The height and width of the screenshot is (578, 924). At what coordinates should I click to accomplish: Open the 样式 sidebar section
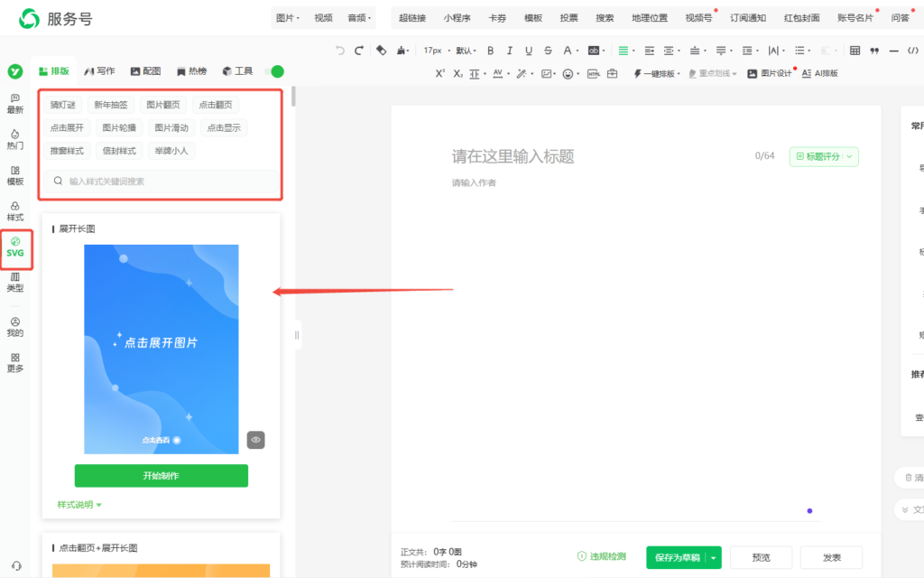click(15, 211)
